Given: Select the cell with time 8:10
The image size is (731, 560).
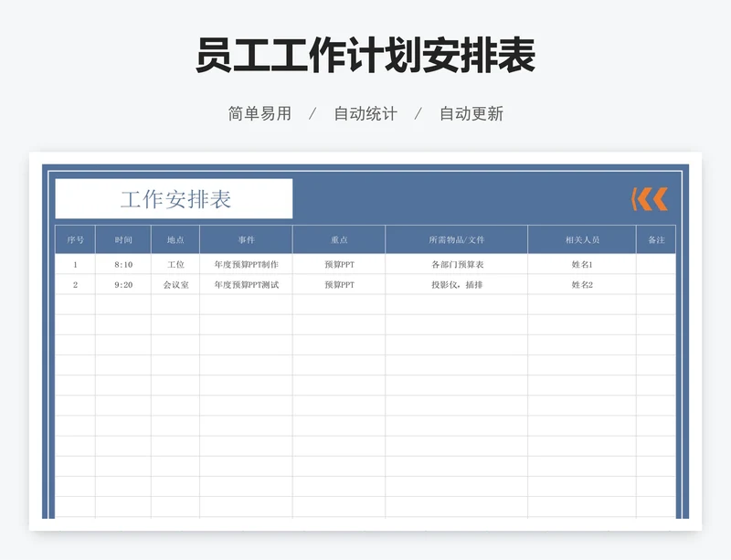Looking at the screenshot, I should tap(123, 264).
